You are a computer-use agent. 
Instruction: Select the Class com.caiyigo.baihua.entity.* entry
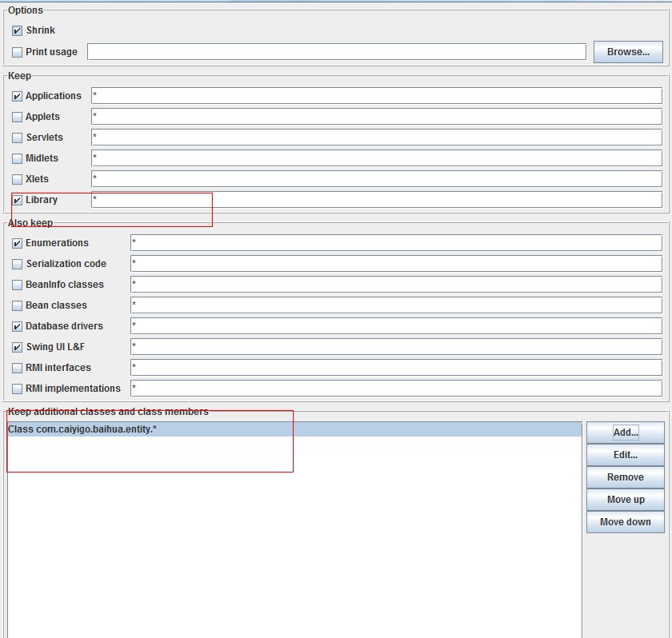(294, 429)
